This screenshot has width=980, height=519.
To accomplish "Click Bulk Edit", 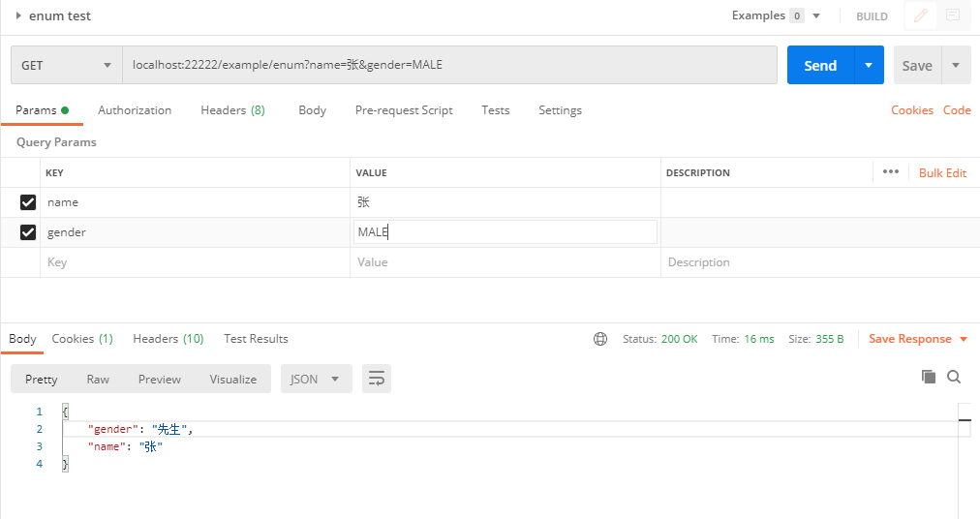I will pos(942,173).
